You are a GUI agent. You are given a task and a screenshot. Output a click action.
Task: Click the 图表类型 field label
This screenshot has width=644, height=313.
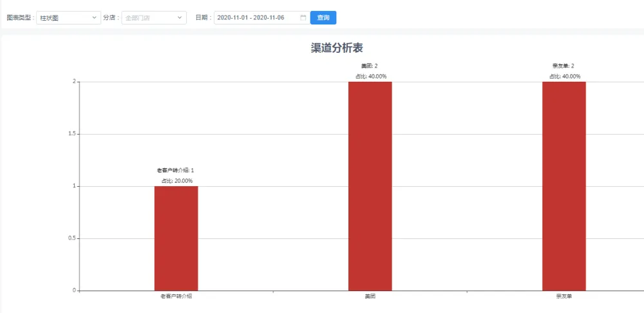pyautogui.click(x=20, y=18)
